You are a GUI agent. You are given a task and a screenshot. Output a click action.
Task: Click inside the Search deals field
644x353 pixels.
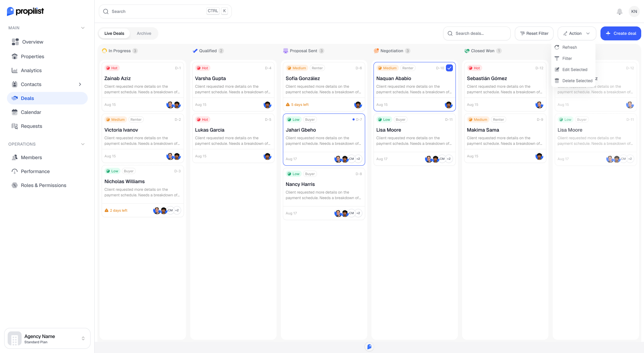[x=477, y=33]
